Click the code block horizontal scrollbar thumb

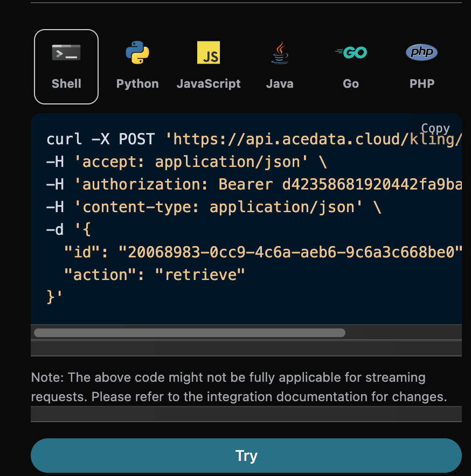pyautogui.click(x=189, y=333)
